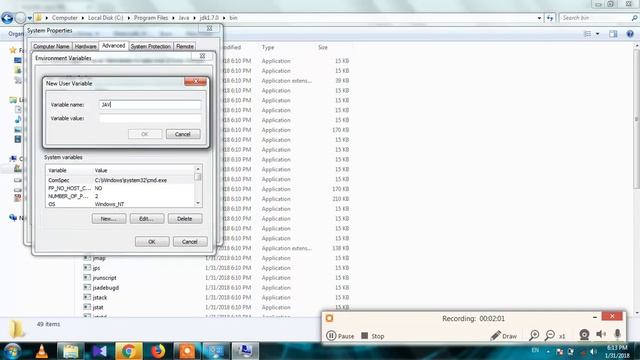Click Program Files in address breadcrumb
The height and width of the screenshot is (360, 640).
coord(151,18)
